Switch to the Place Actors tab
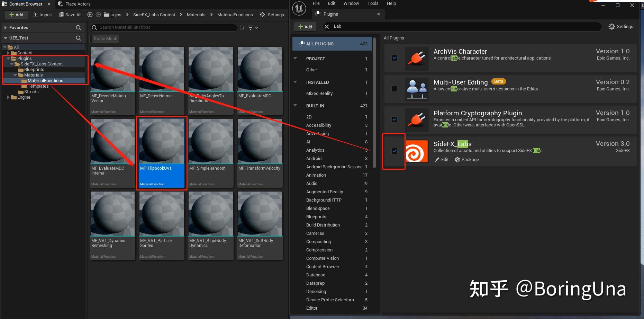 (74, 4)
